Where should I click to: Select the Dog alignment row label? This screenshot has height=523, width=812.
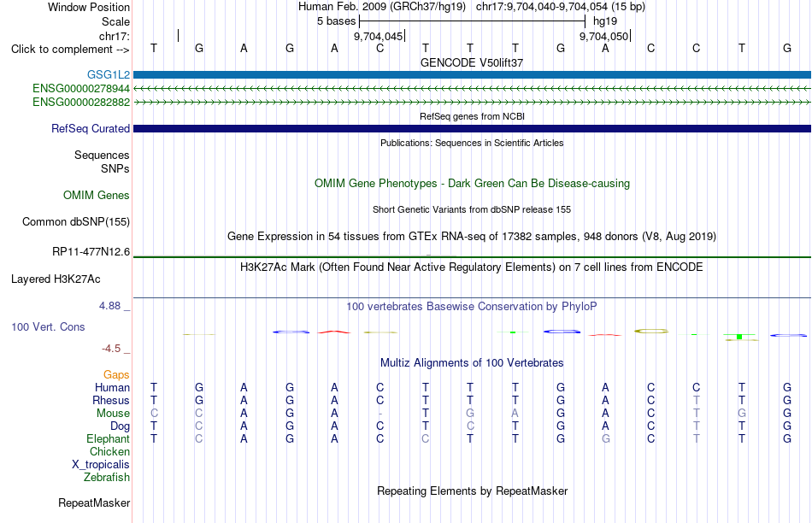coord(120,426)
